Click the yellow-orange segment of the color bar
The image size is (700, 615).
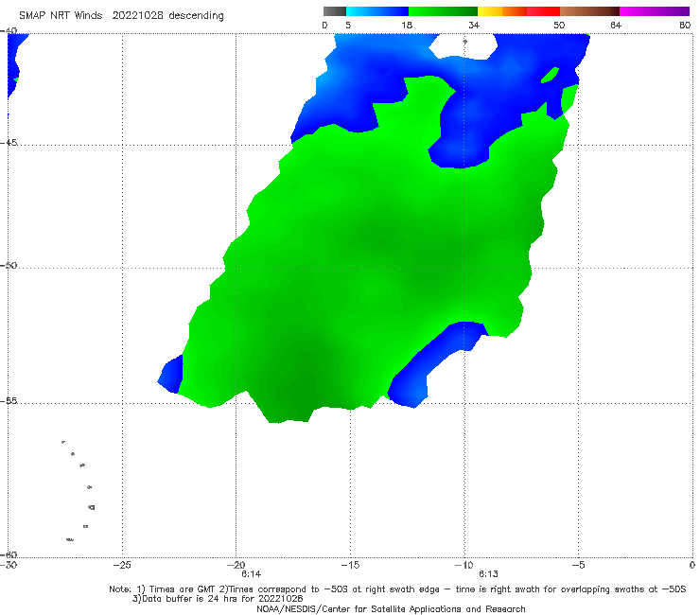(502, 11)
